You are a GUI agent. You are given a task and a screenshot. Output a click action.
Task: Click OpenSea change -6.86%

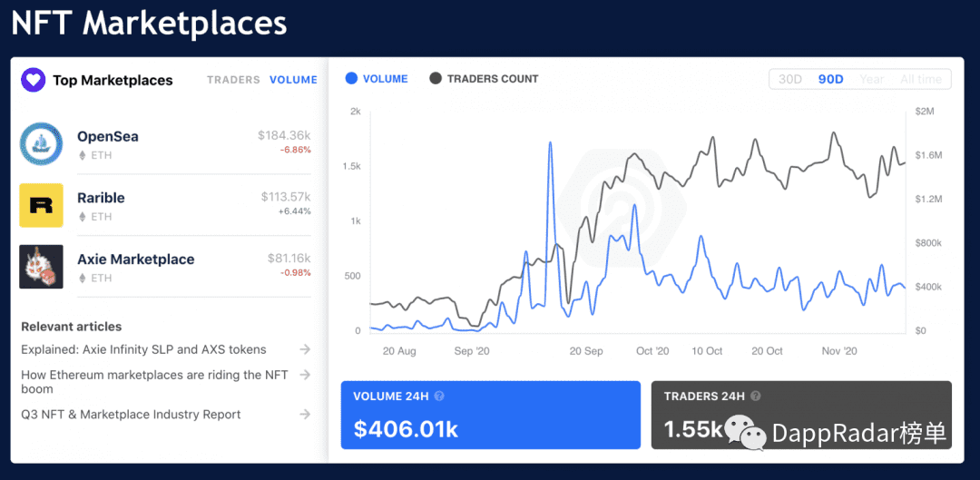[296, 150]
